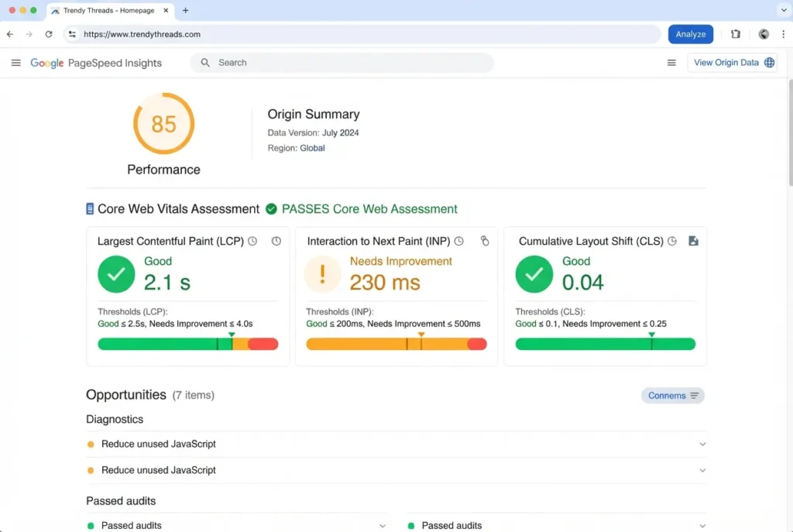Click the first clock icon beside LCP title
793x532 pixels.
click(x=252, y=242)
